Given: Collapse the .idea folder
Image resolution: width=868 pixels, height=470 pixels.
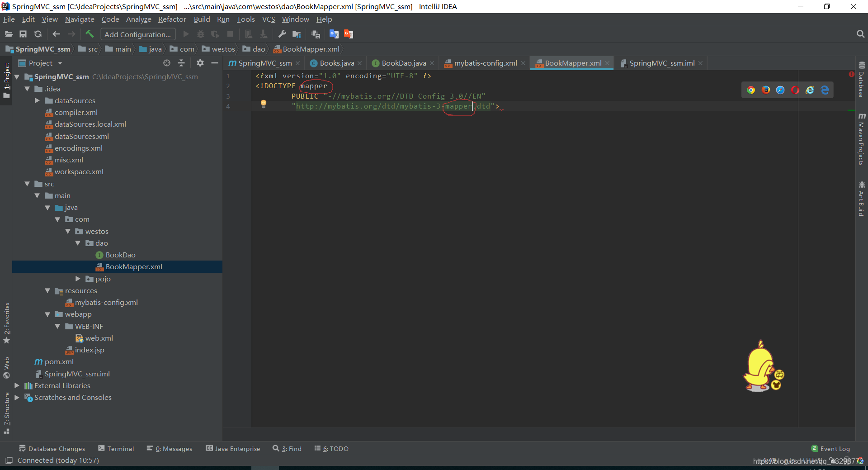Looking at the screenshot, I should (x=27, y=89).
